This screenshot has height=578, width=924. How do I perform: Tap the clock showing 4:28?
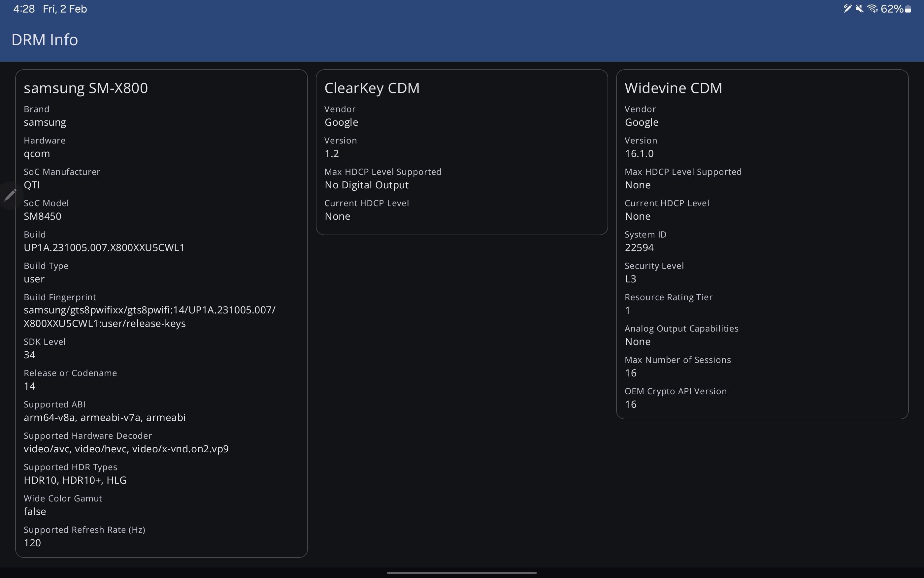(23, 8)
